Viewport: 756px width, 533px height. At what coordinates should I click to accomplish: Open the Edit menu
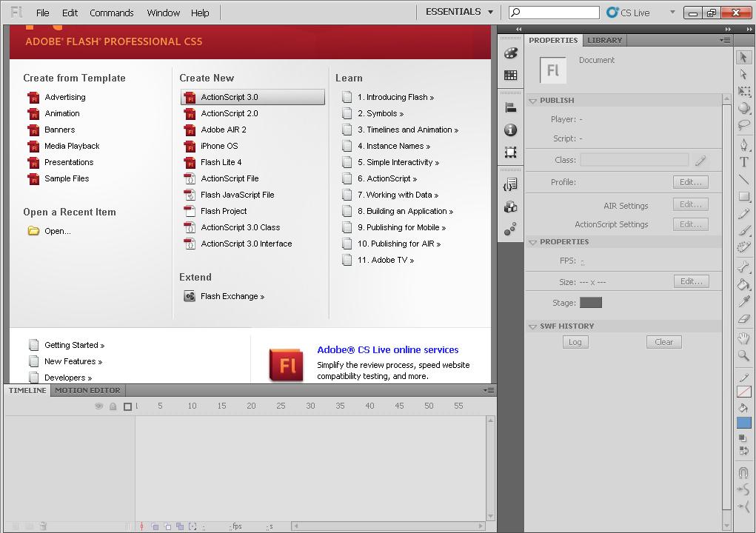click(x=70, y=13)
